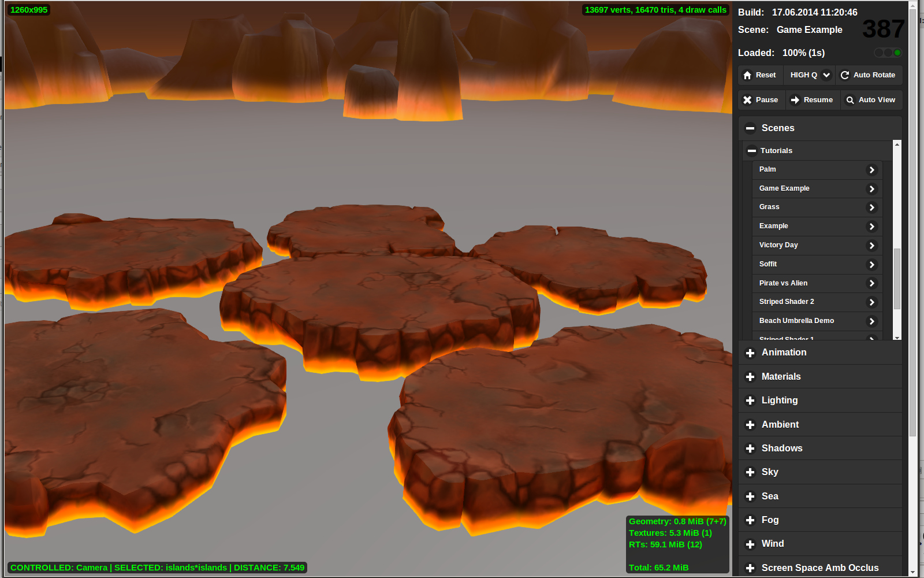The image size is (924, 578).
Task: Expand the Animation section
Action: pyautogui.click(x=750, y=353)
